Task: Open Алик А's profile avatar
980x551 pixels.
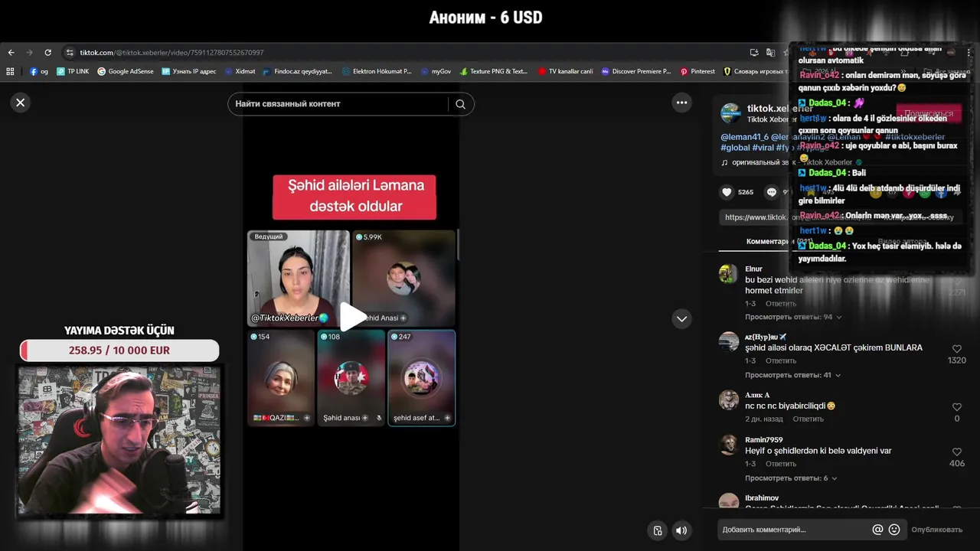Action: 728,399
